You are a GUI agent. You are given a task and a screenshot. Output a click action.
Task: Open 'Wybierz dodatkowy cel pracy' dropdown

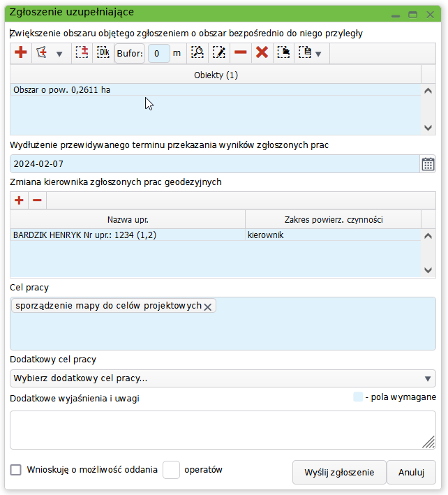[x=223, y=378]
